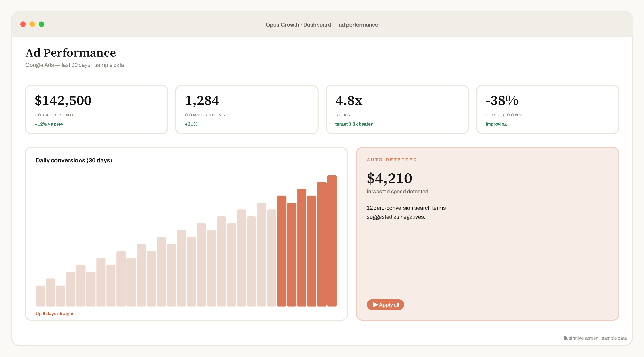
Task: Click the AUTO-DETECTED heading
Action: point(392,160)
